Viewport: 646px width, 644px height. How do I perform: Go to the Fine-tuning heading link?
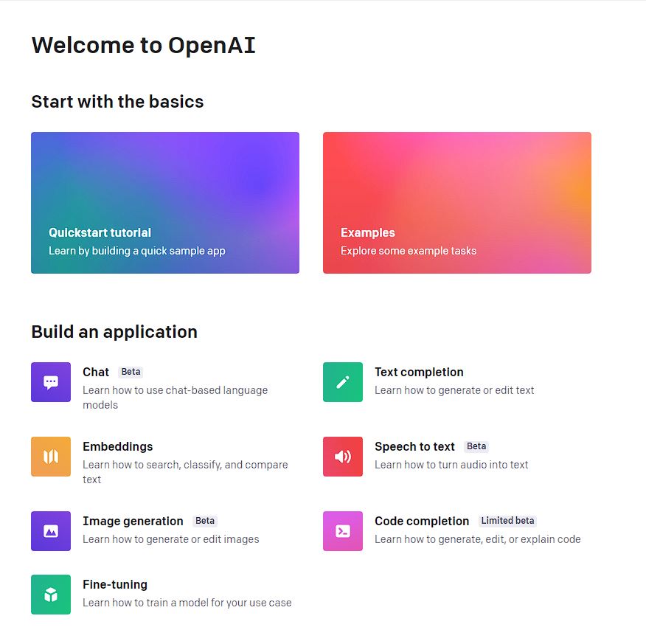pos(115,585)
